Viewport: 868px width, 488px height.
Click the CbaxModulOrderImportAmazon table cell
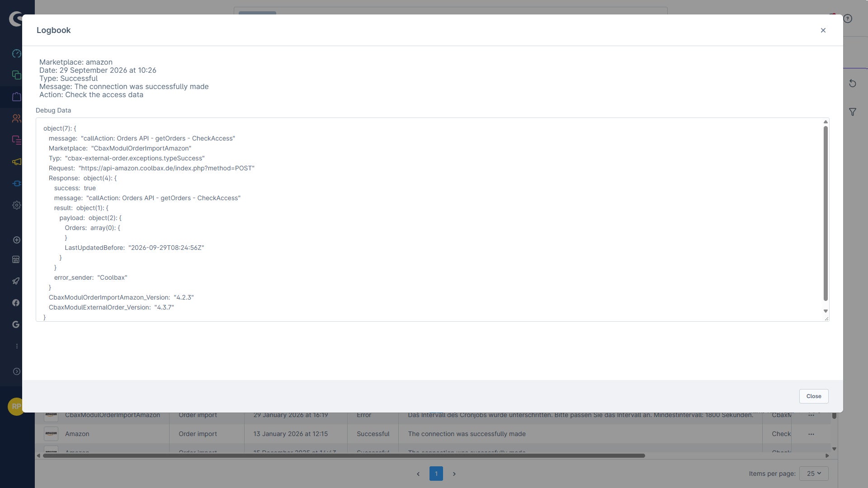coord(112,415)
